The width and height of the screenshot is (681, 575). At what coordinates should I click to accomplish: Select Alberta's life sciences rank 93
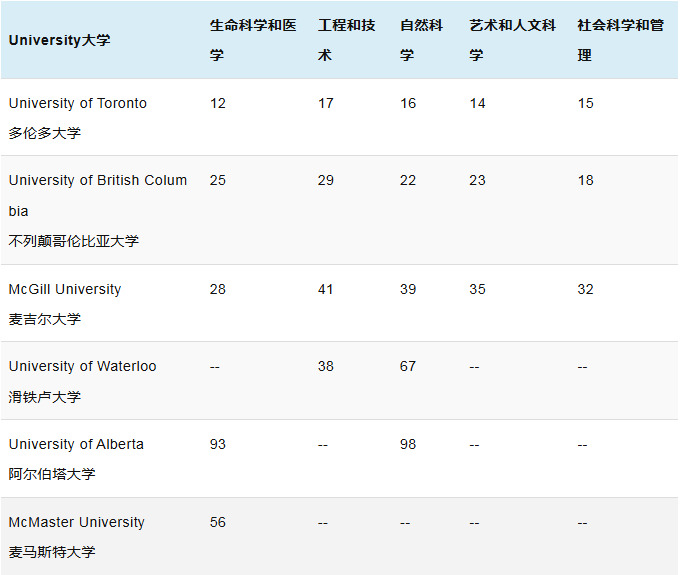(218, 444)
